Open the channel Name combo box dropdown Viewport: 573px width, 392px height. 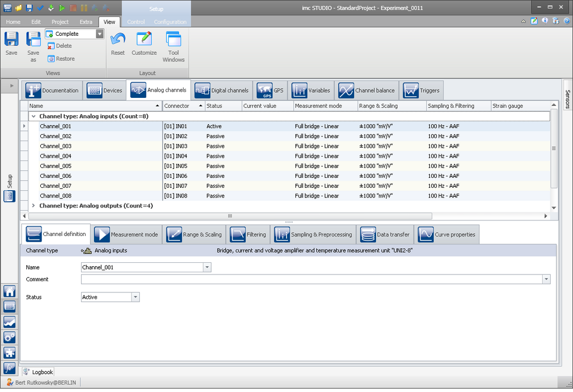coord(207,267)
